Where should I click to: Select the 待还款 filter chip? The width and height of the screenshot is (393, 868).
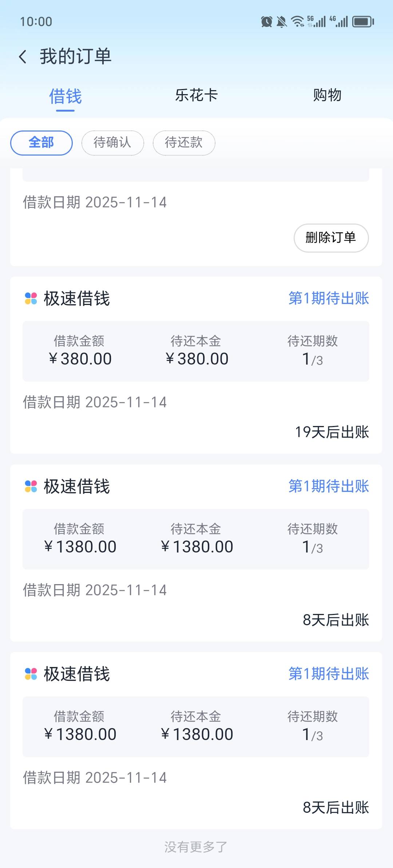[x=184, y=142]
